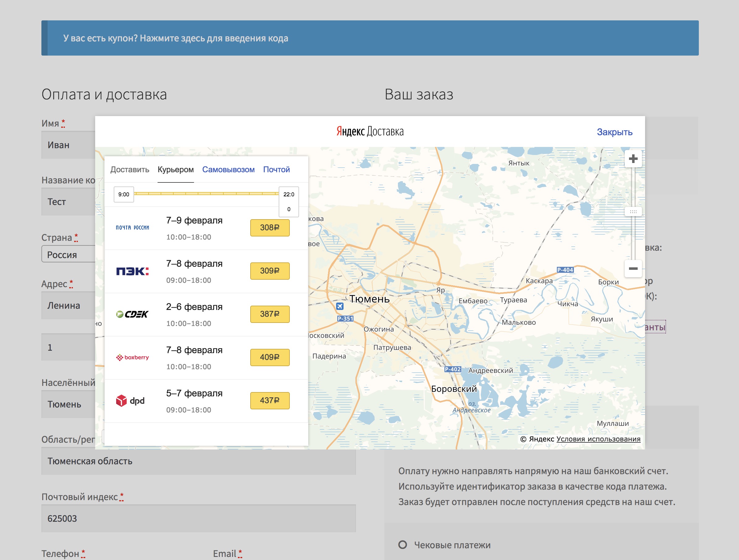Pick the boxberry carrier logo
The width and height of the screenshot is (739, 560).
(x=132, y=357)
